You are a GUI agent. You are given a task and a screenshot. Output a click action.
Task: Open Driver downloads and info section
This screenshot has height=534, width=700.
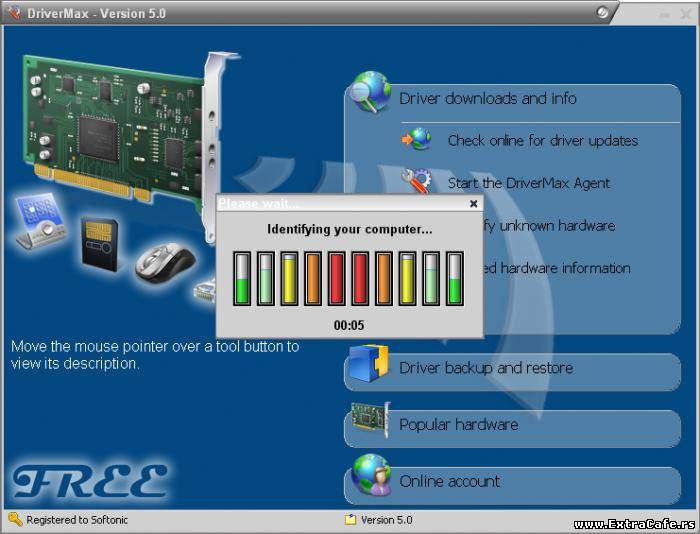(x=488, y=98)
